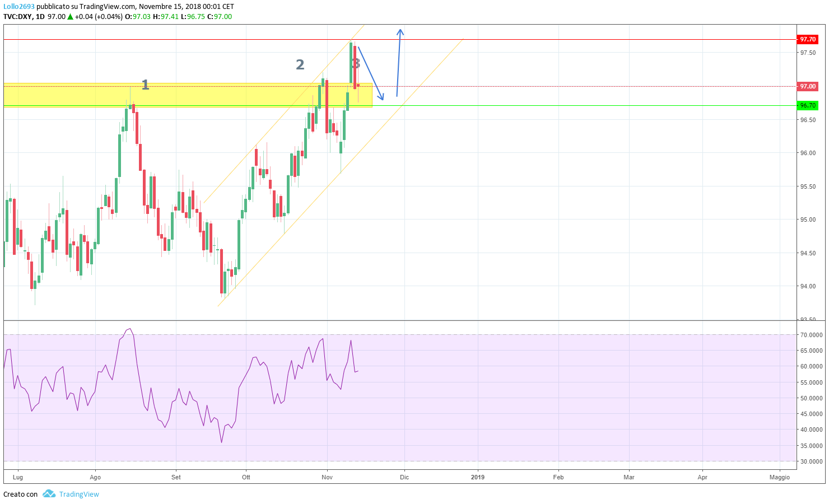Click the 50.0000 RSI axis value
The image size is (829, 504).
click(811, 398)
